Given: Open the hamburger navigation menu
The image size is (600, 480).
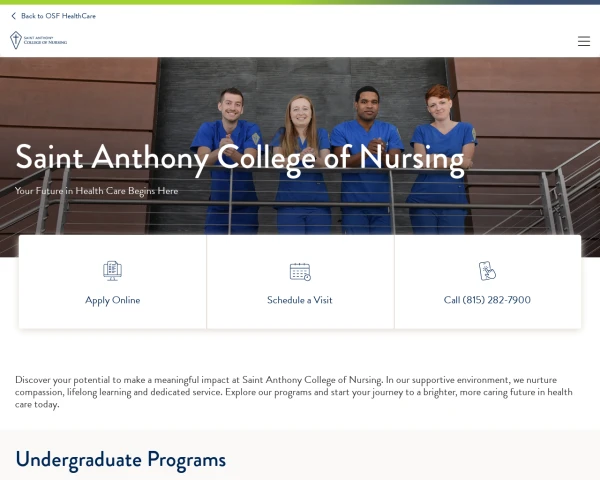Looking at the screenshot, I should 584,41.
